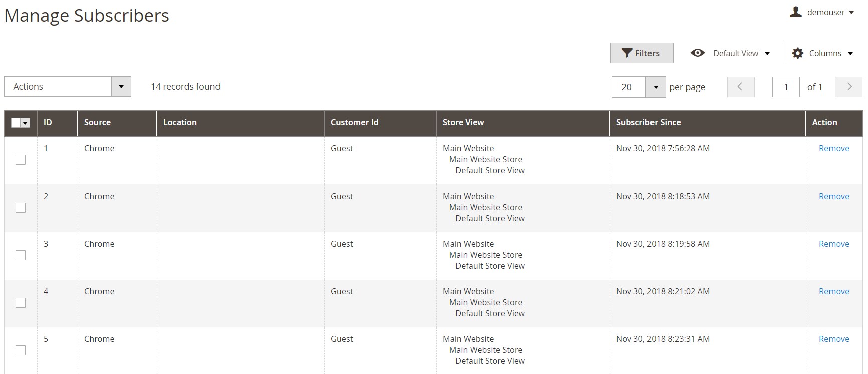868x374 pixels.
Task: Open the Actions dropdown
Action: point(68,86)
